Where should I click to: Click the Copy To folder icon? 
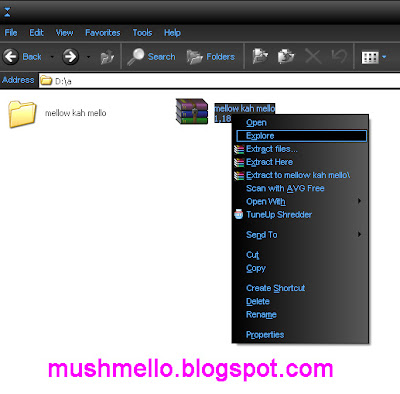286,56
